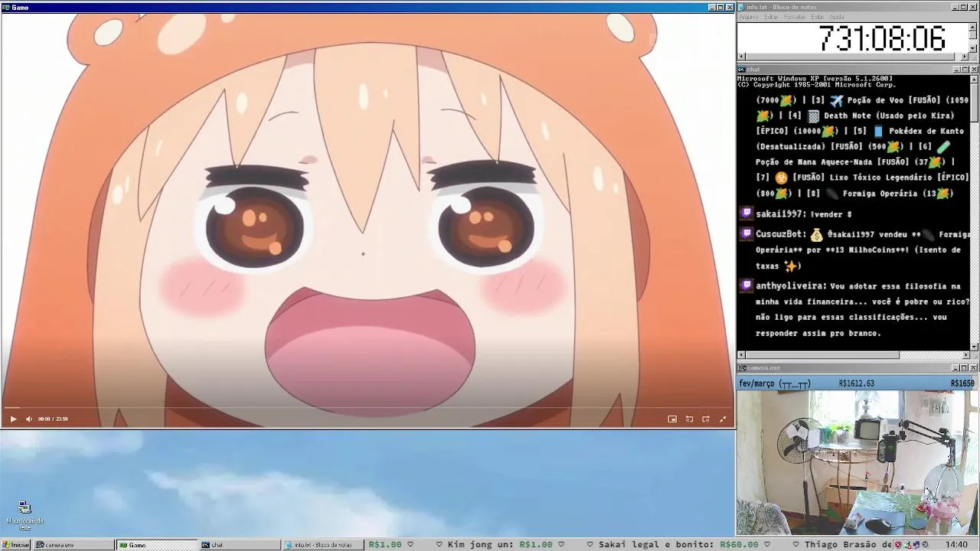Screen dimensions: 980x551
Task: Open the Ajuda menu in Bloco de notas
Action: [837, 17]
